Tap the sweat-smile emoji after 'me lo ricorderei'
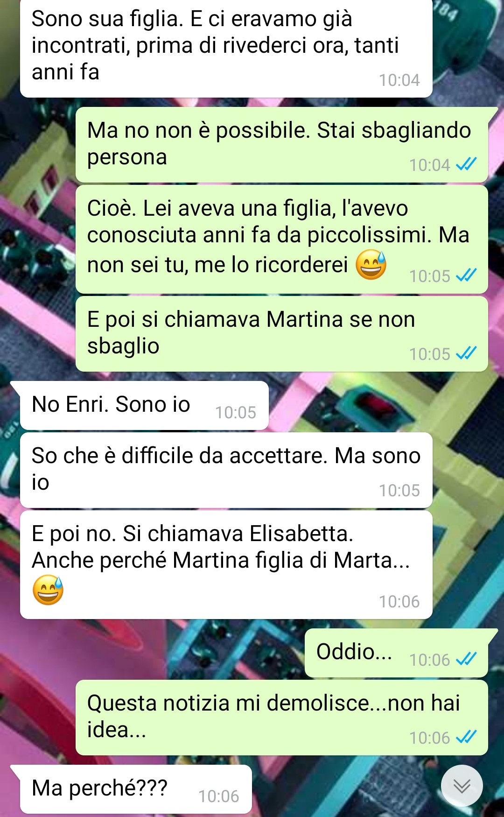The height and width of the screenshot is (817, 504). [371, 265]
